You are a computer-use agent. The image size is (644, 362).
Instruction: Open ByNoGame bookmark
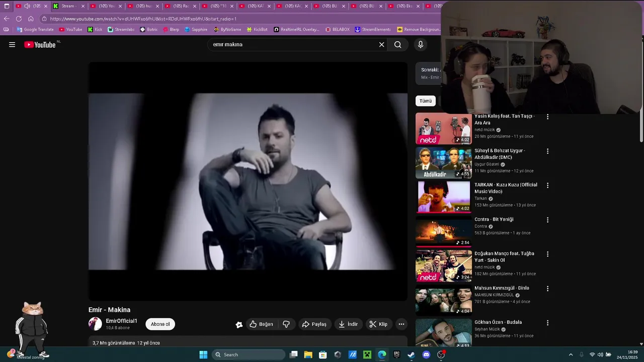click(227, 30)
